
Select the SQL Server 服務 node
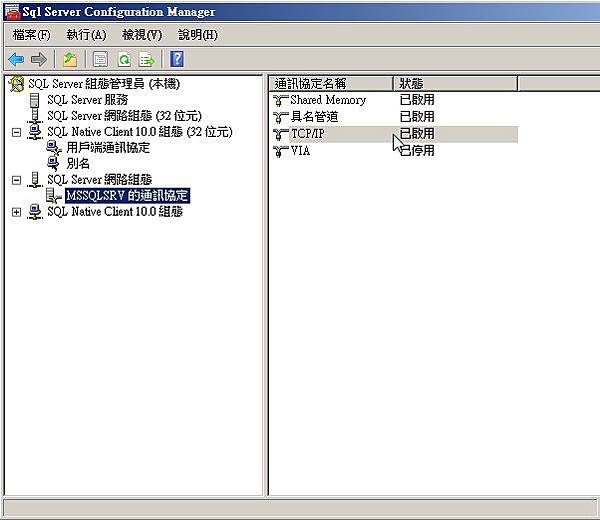88,100
